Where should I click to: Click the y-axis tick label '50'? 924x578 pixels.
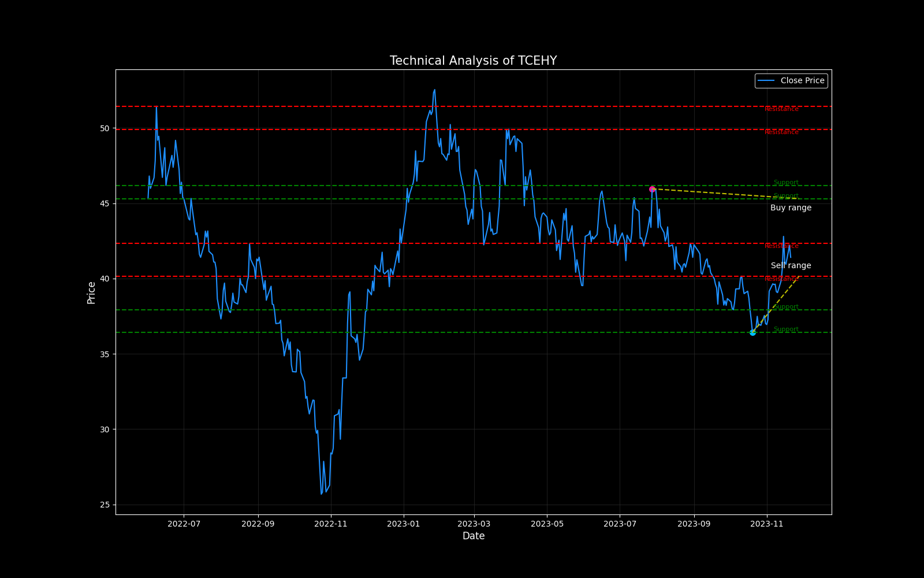coord(105,128)
